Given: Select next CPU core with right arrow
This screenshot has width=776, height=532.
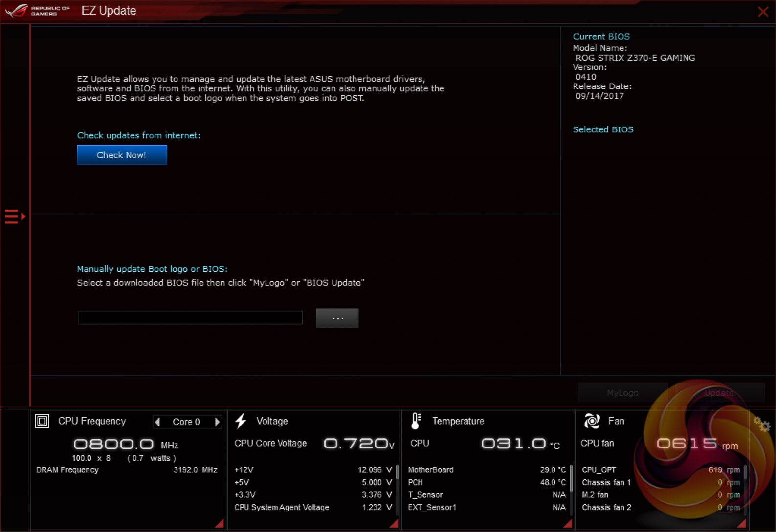Looking at the screenshot, I should pyautogui.click(x=217, y=422).
